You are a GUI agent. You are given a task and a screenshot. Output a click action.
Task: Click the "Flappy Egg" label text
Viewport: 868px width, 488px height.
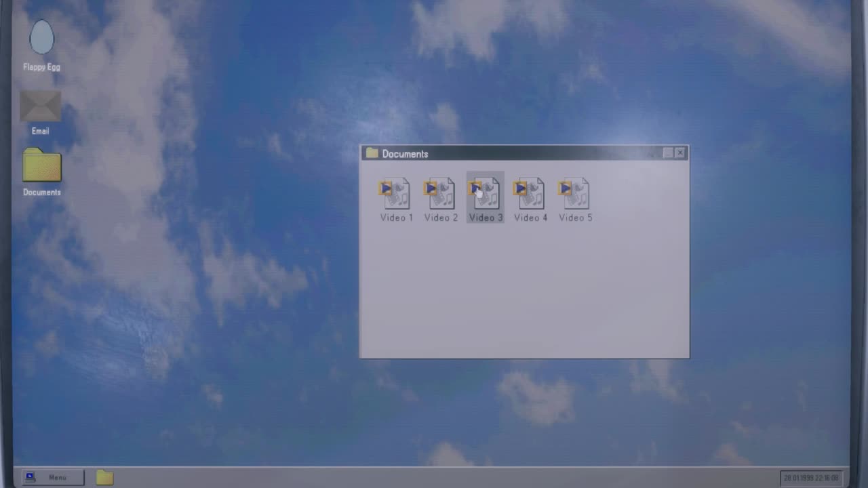[41, 67]
